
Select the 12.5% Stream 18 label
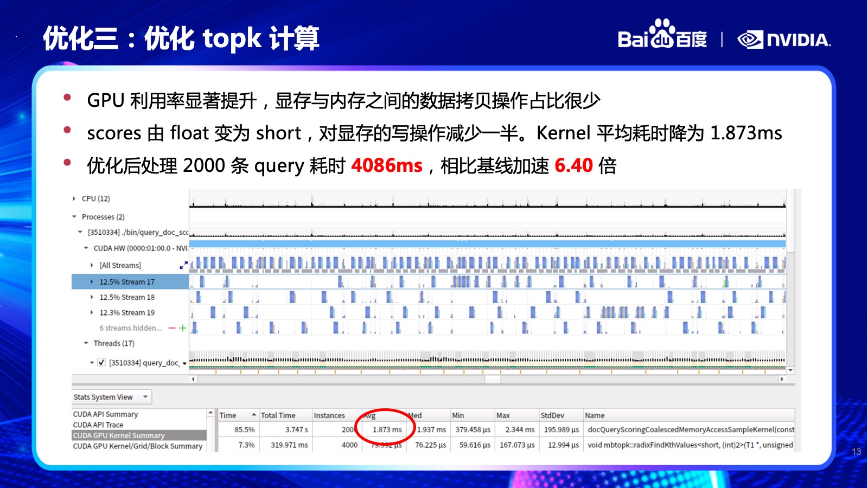pos(127,297)
